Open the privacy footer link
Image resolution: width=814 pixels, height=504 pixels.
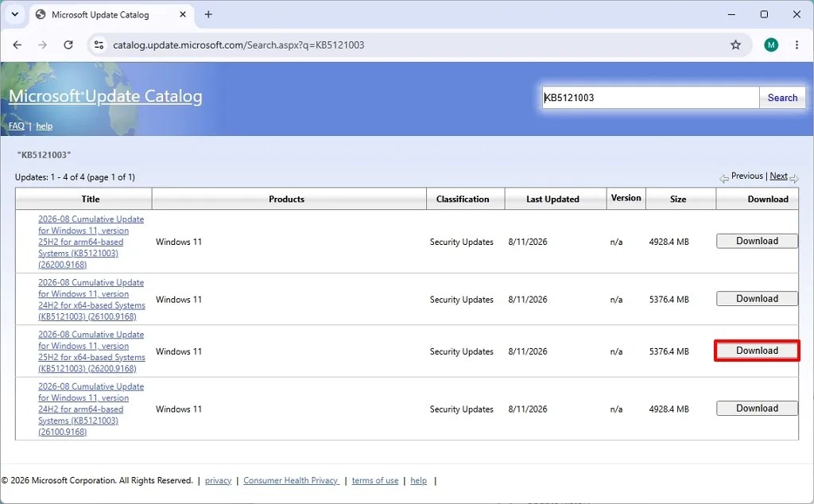coord(218,481)
